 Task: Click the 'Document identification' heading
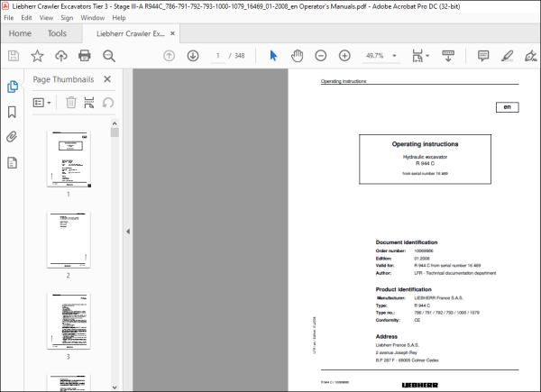(407, 242)
